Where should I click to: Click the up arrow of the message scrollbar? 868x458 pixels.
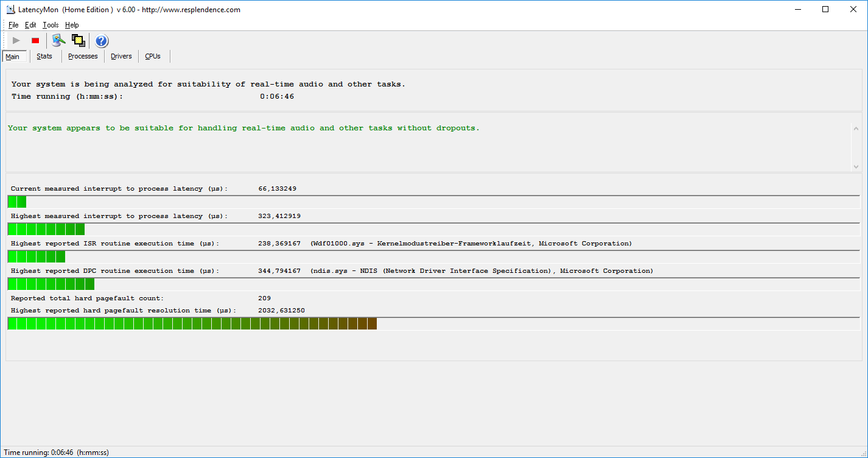tap(856, 128)
